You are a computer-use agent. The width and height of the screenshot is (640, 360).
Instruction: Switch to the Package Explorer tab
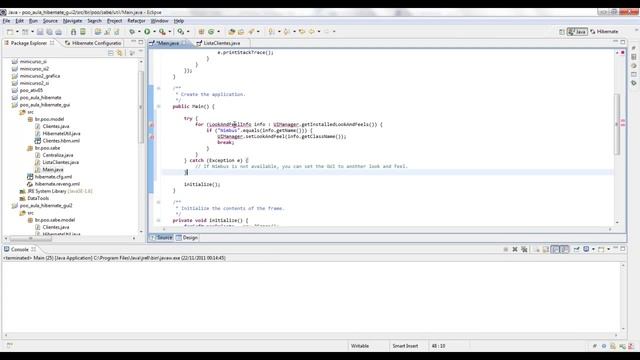tap(29, 43)
